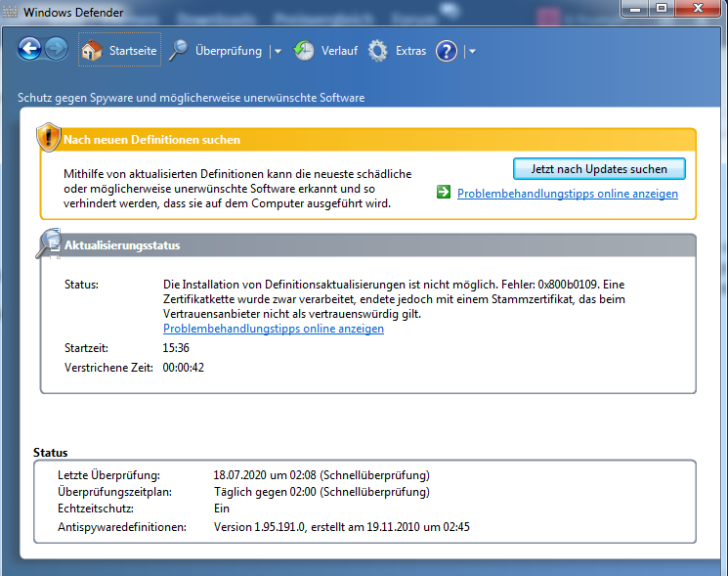Select the Überprüfung toolbar label
728x576 pixels.
[229, 50]
